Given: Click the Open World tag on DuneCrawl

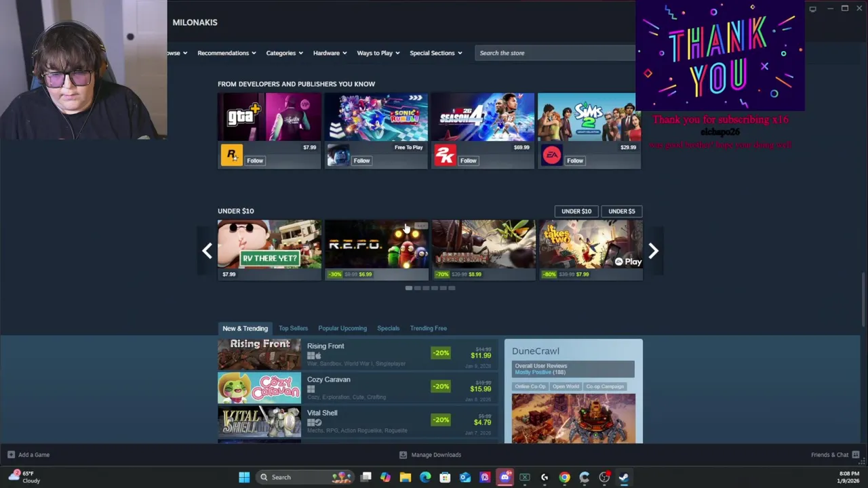Looking at the screenshot, I should pyautogui.click(x=566, y=386).
